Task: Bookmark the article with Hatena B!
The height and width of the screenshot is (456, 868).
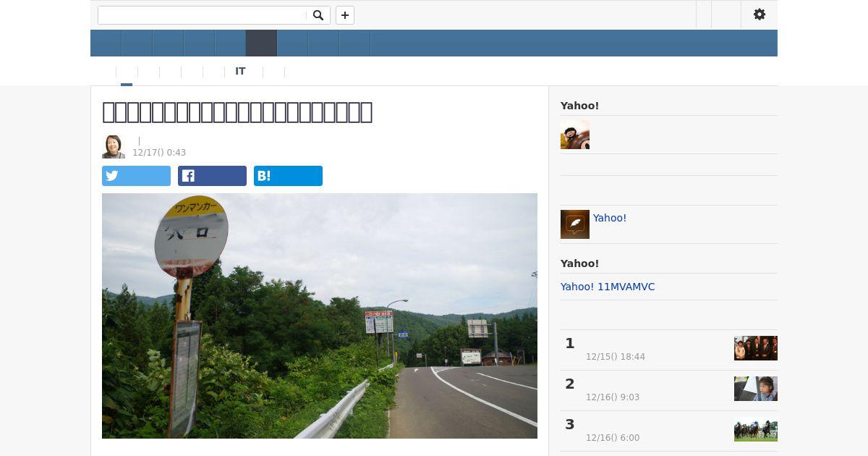Action: point(288,176)
